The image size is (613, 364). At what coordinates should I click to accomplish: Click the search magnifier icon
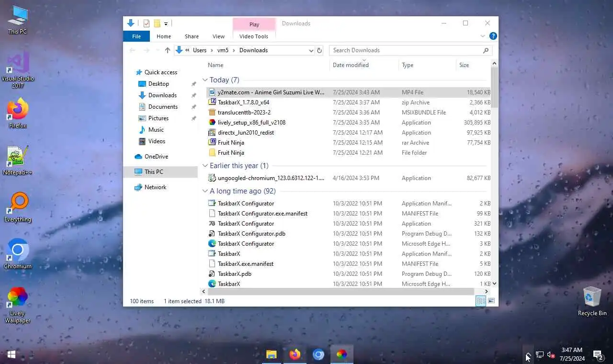pyautogui.click(x=486, y=50)
